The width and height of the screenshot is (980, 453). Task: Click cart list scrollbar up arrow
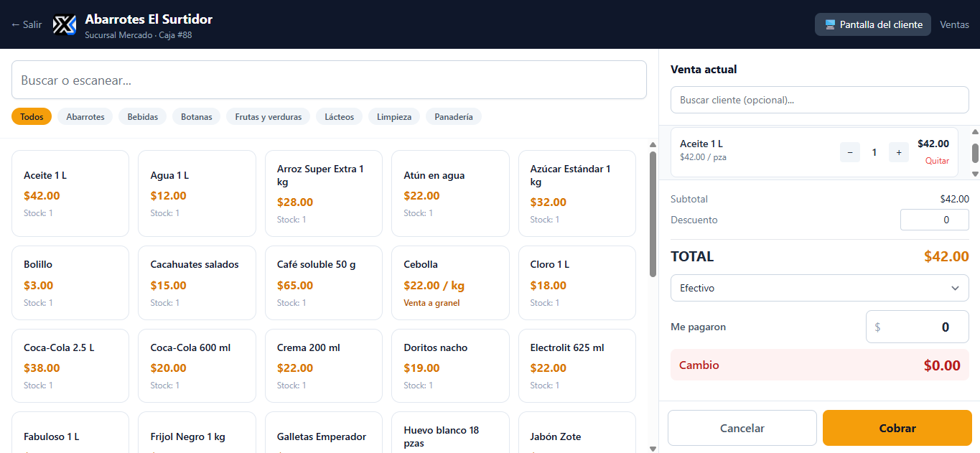(975, 131)
